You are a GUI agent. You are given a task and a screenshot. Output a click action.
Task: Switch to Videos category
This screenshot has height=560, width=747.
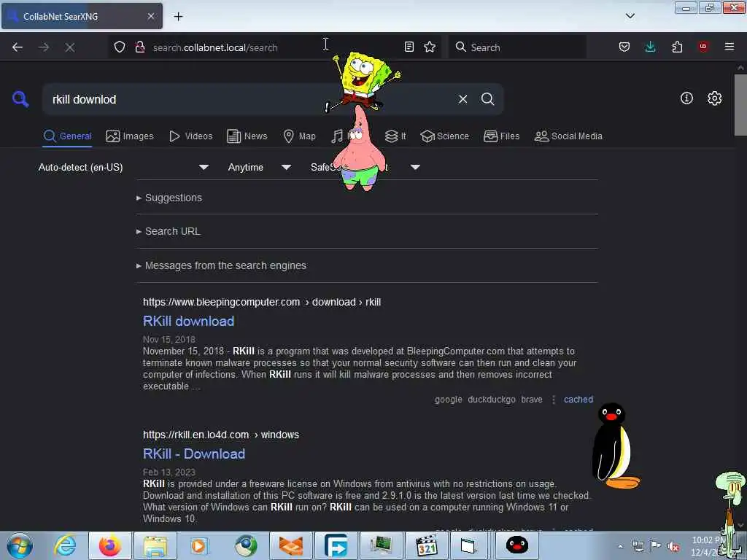[x=191, y=136]
